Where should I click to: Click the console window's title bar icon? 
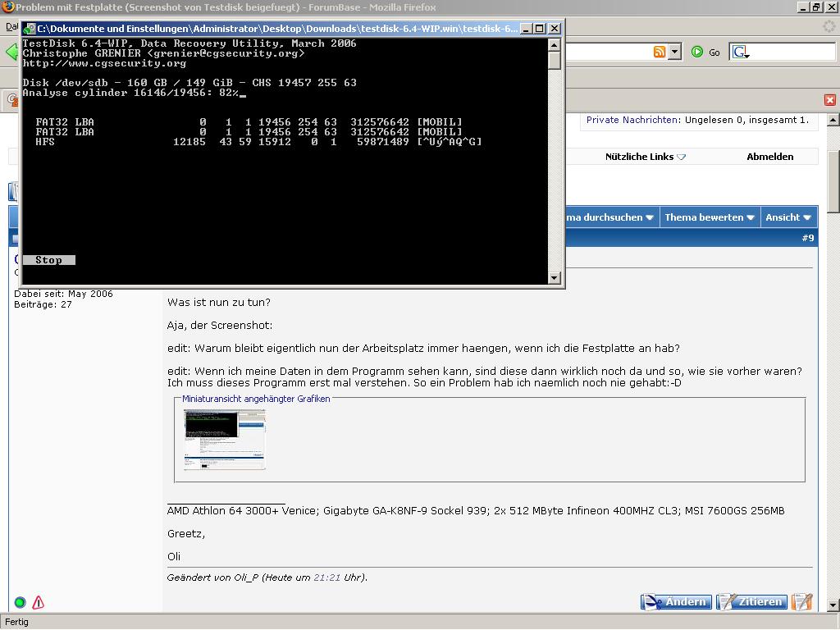pos(29,29)
